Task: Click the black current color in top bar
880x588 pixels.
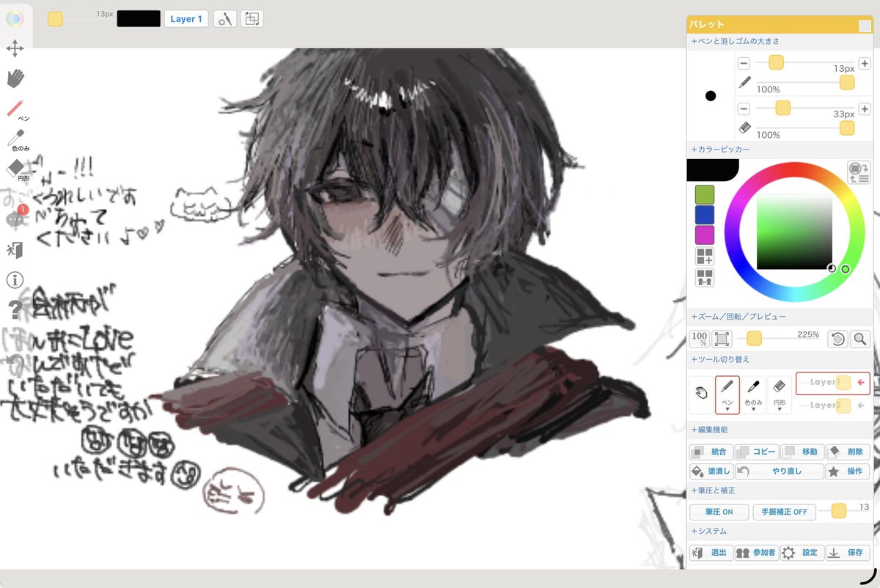Action: (139, 19)
